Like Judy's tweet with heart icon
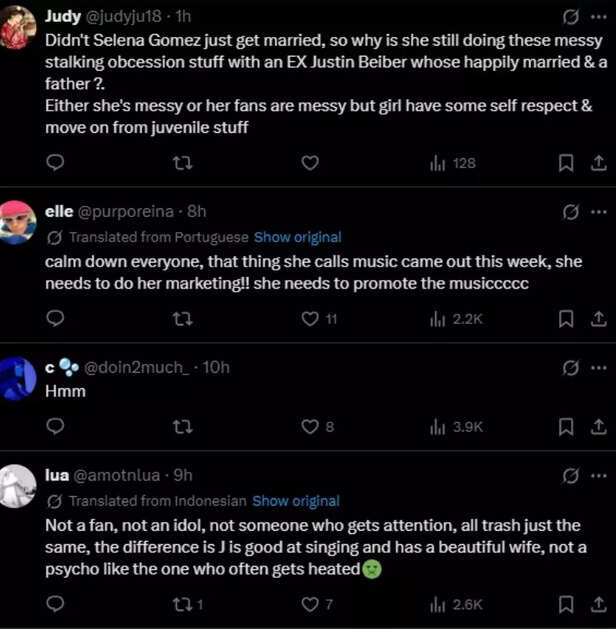Viewport: 616px width, 629px height. coord(310,163)
